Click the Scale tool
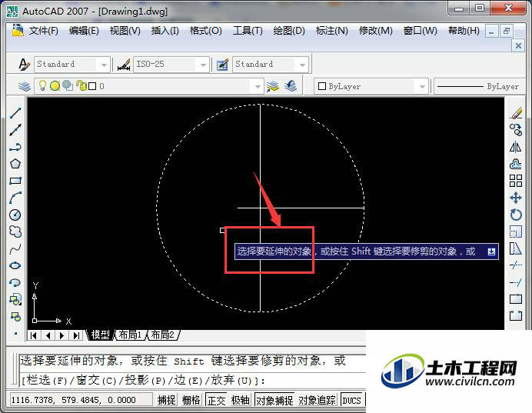Viewport: 532px width, 413px height. point(516,231)
